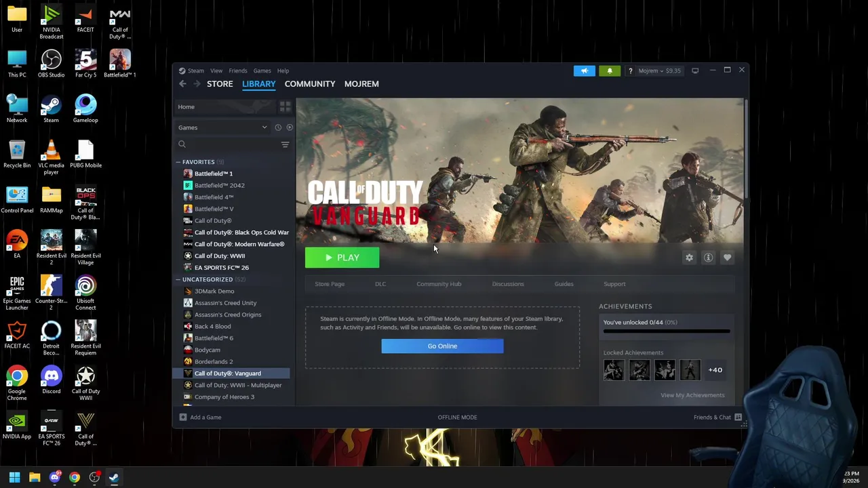Open the Friends menu

point(238,71)
